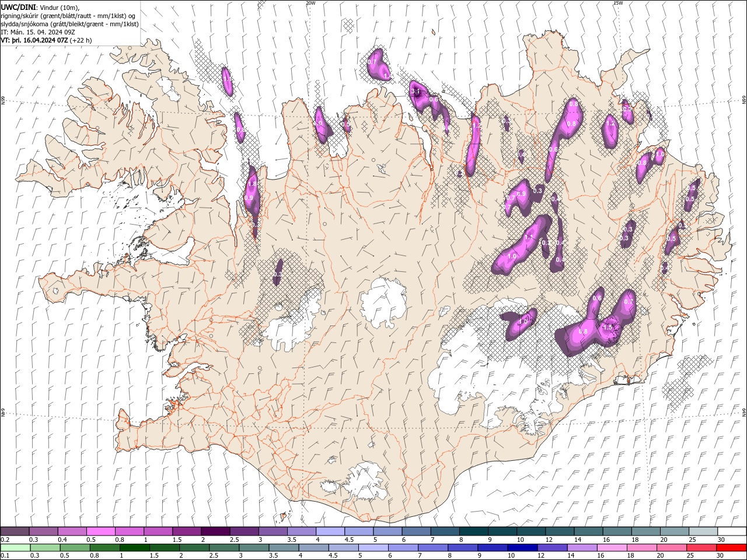
Task: Click the upper legend swatch between 0.5 and 0.8
Action: click(x=101, y=531)
